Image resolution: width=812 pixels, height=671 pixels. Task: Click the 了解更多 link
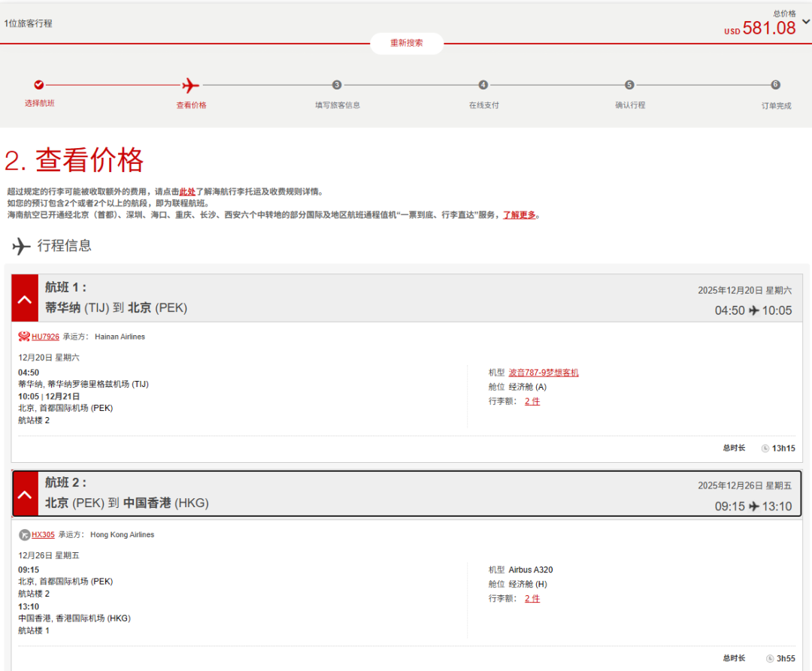tap(520, 215)
